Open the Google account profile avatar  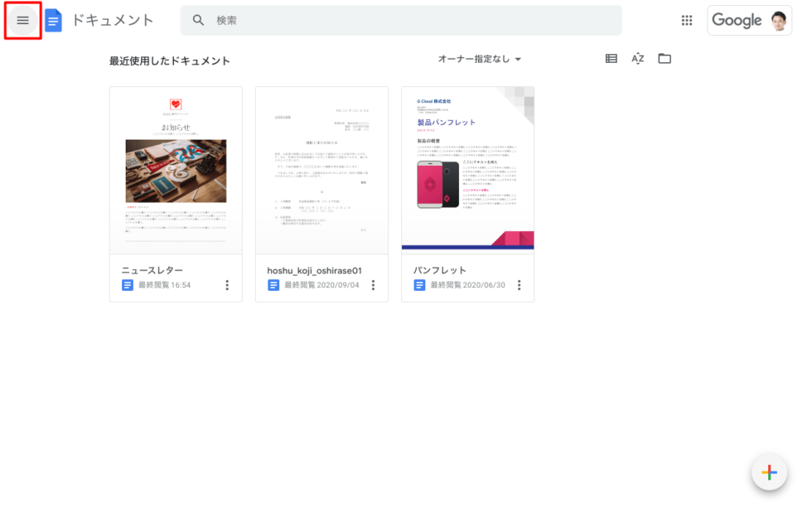[778, 21]
